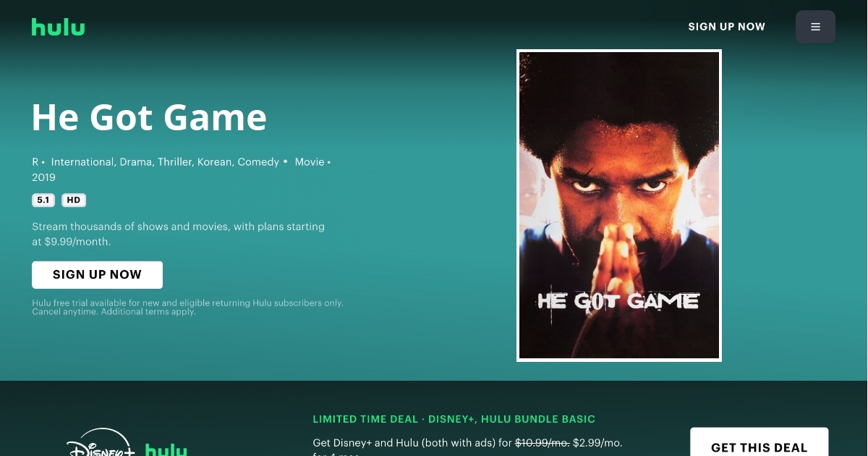The height and width of the screenshot is (456, 868).
Task: Click the 5.1 audio badge
Action: (x=43, y=200)
